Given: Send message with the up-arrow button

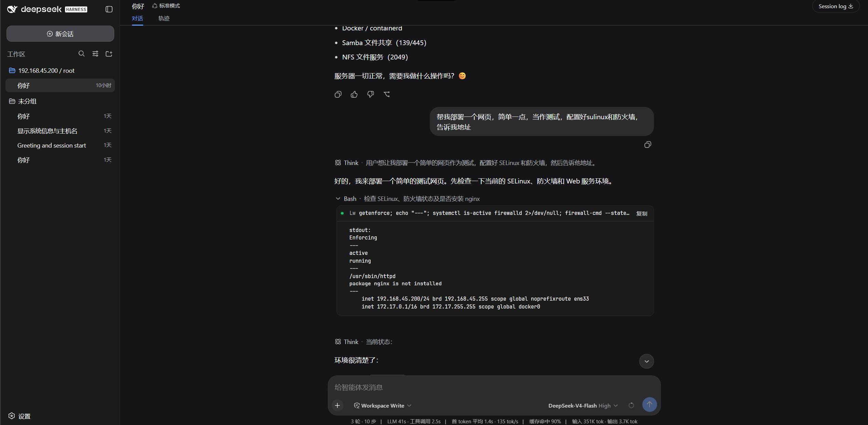Looking at the screenshot, I should pos(650,405).
